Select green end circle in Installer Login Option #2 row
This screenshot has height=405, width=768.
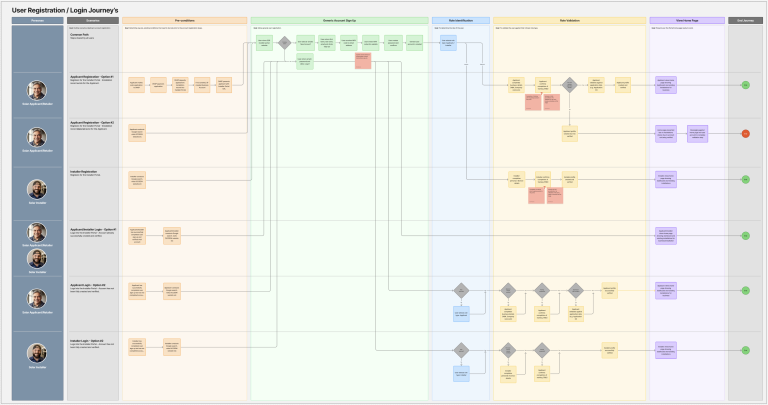pyautogui.click(x=745, y=351)
